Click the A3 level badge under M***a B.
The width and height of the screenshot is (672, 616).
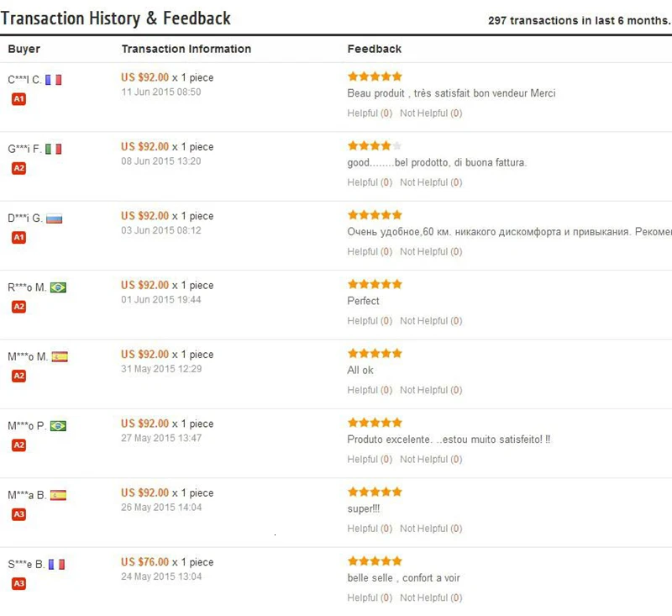[18, 514]
